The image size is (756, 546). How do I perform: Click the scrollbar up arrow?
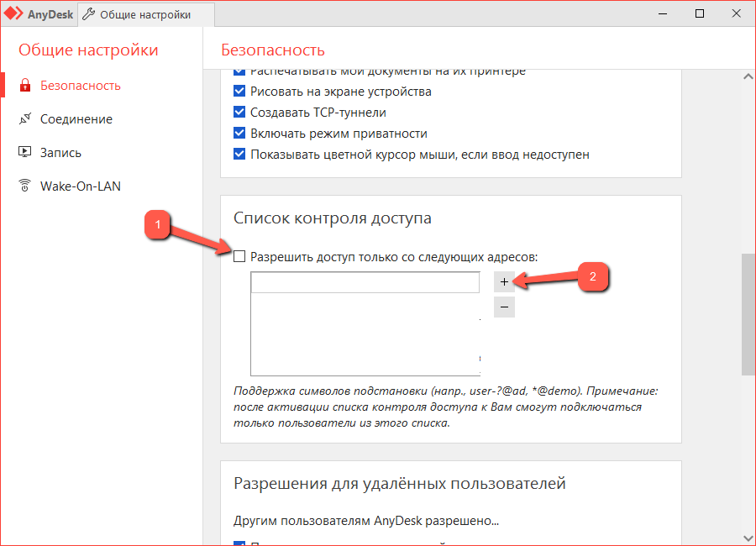pos(748,76)
